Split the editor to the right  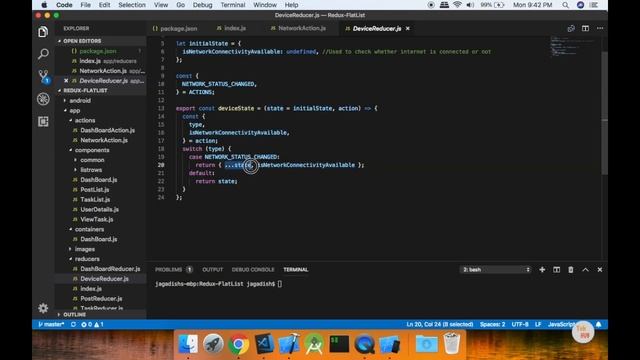585,29
